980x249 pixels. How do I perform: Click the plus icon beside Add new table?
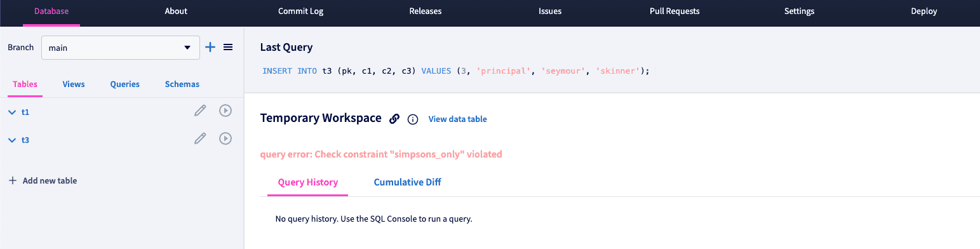12,180
